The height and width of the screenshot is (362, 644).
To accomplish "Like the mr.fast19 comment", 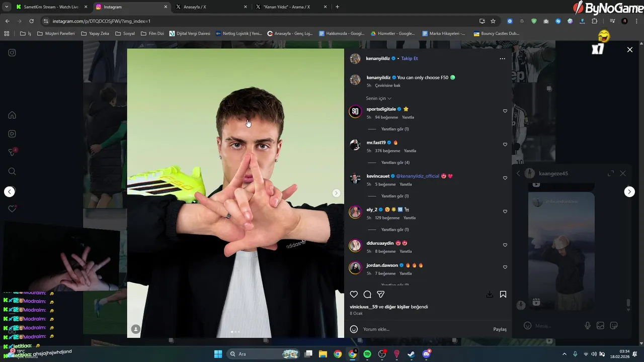I will (505, 145).
